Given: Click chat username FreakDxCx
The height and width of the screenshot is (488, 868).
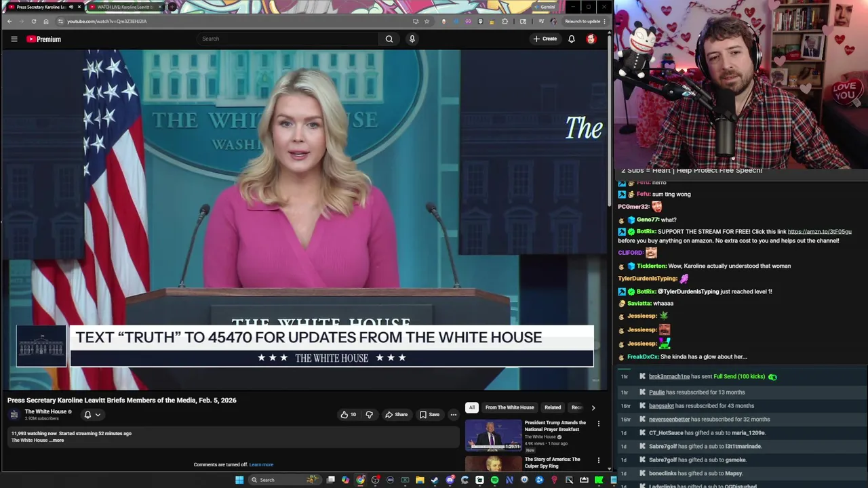Looking at the screenshot, I should [x=642, y=357].
